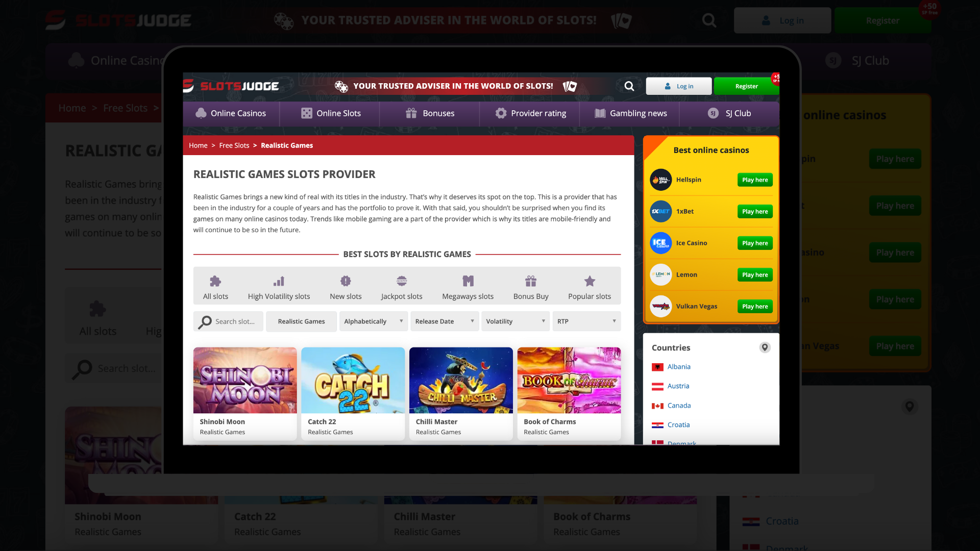
Task: Go to Home breadcrumb link
Action: pyautogui.click(x=198, y=145)
